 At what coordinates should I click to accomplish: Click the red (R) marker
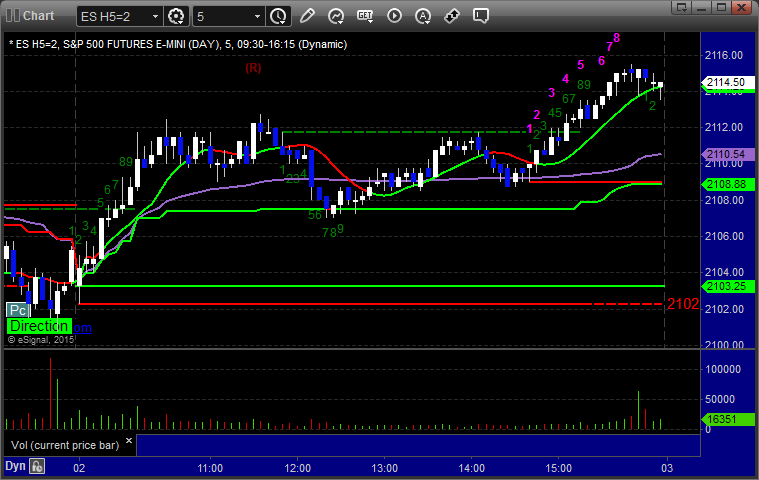[x=253, y=68]
